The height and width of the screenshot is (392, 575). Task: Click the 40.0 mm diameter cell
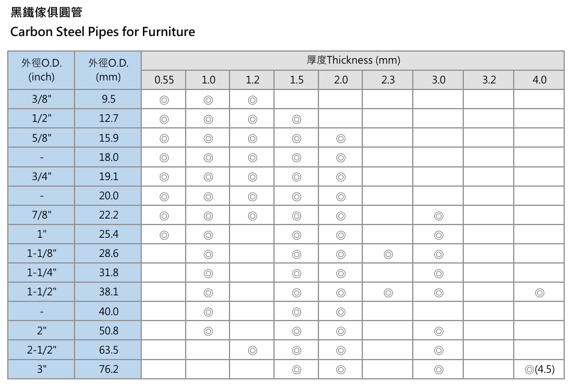pyautogui.click(x=108, y=312)
